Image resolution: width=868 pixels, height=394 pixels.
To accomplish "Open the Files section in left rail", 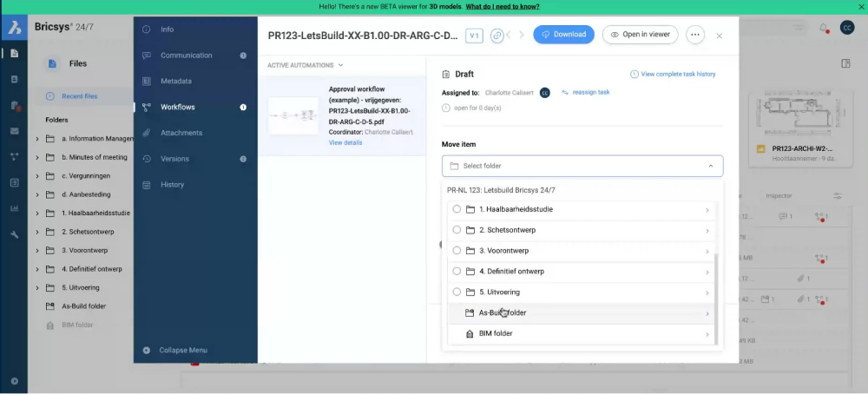I will tap(15, 53).
